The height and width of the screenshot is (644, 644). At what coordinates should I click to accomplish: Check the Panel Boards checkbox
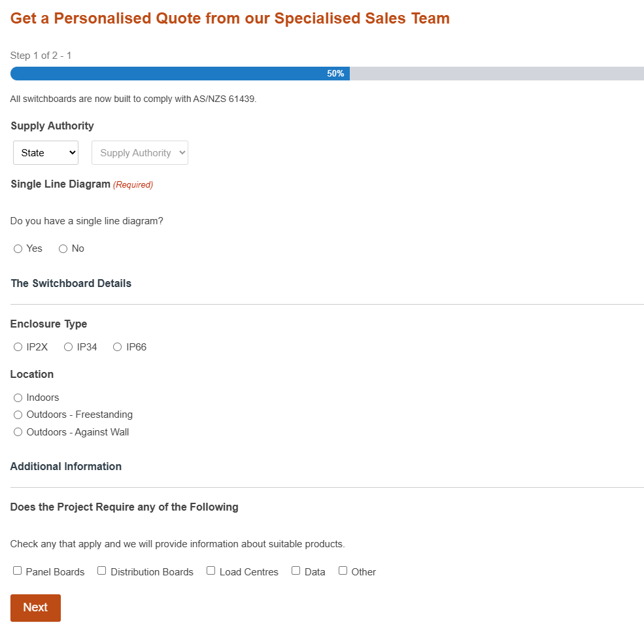coord(17,570)
